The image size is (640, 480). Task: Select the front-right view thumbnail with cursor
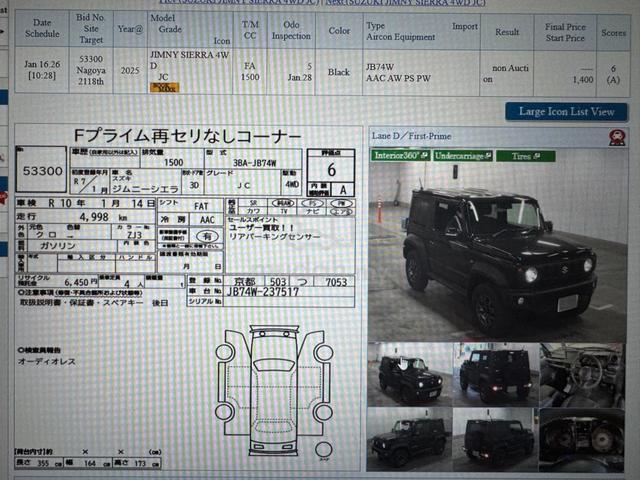[410, 375]
